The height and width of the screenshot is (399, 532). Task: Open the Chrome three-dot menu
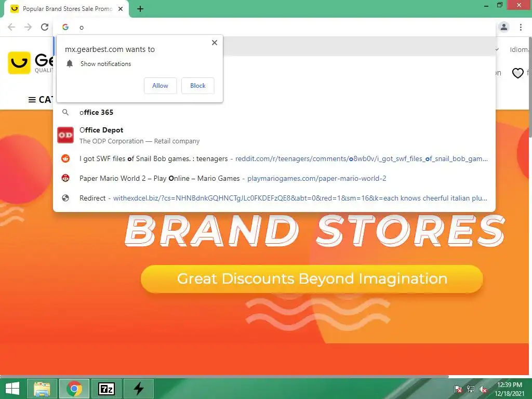tap(521, 27)
